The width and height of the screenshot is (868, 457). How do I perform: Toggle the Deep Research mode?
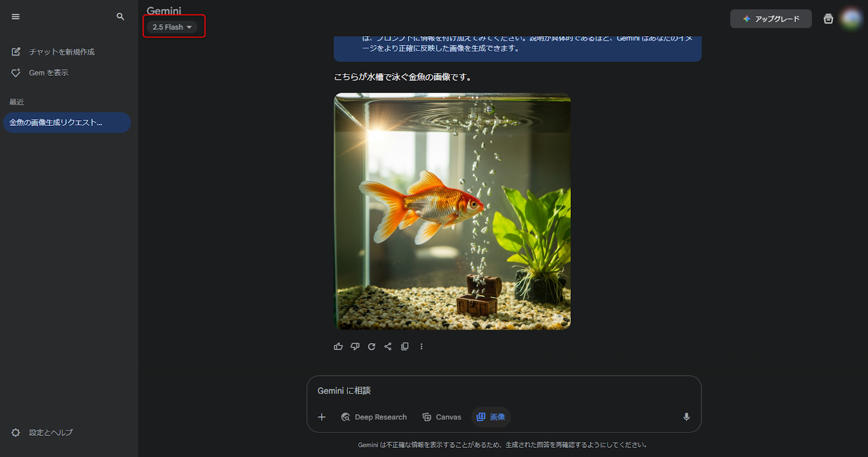(x=374, y=417)
